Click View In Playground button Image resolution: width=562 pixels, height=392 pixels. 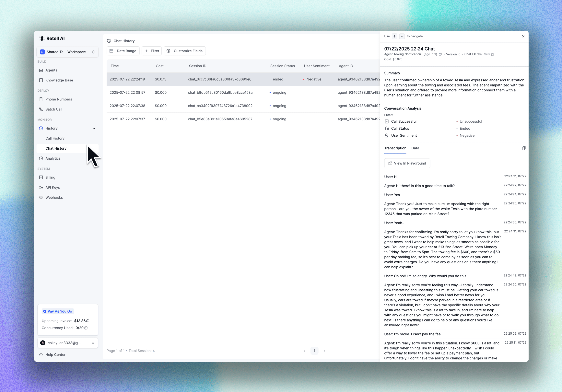[407, 163]
